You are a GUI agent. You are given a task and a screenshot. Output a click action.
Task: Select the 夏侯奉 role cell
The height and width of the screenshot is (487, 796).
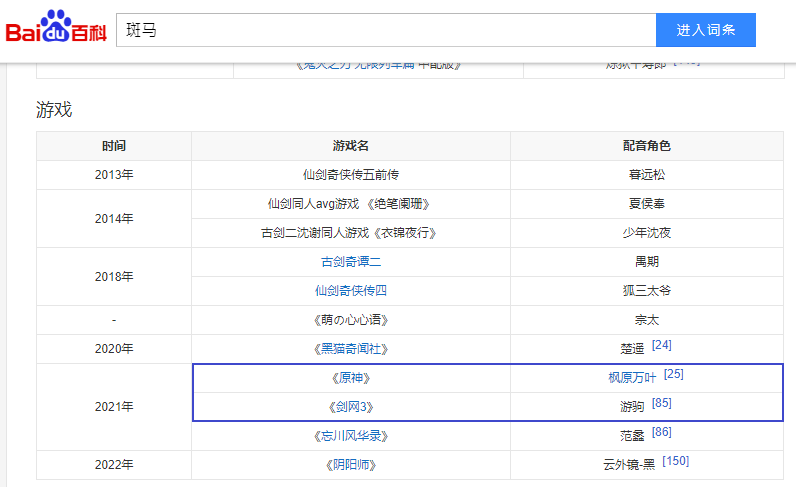tap(647, 204)
